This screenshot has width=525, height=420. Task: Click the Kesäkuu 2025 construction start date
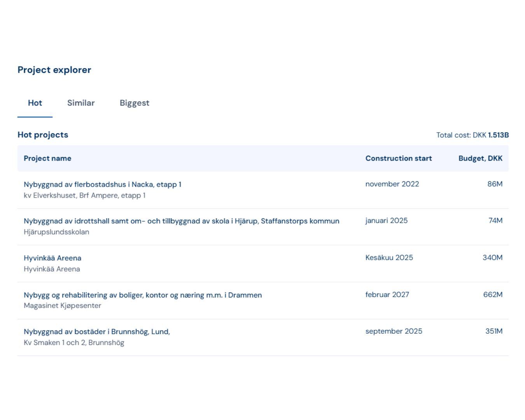(389, 257)
